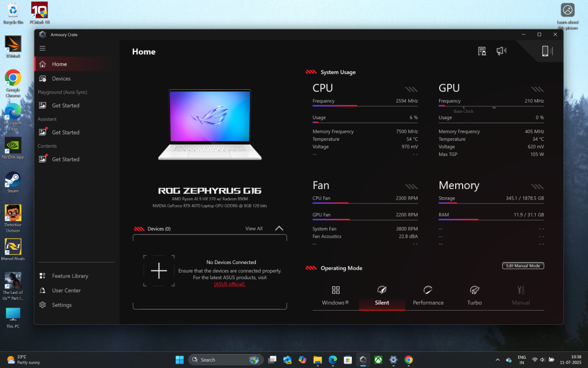
Task: Collapse the Devices panel chevron
Action: point(279,228)
